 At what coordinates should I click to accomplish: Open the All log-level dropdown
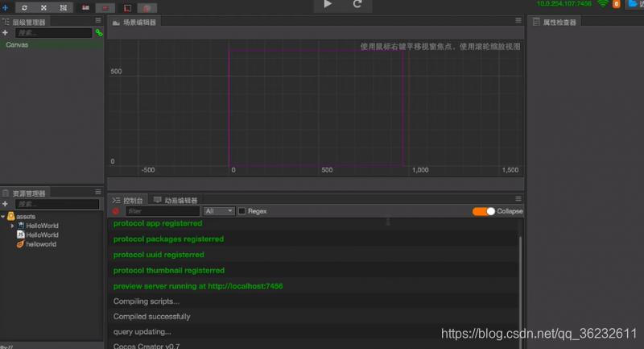coord(219,211)
